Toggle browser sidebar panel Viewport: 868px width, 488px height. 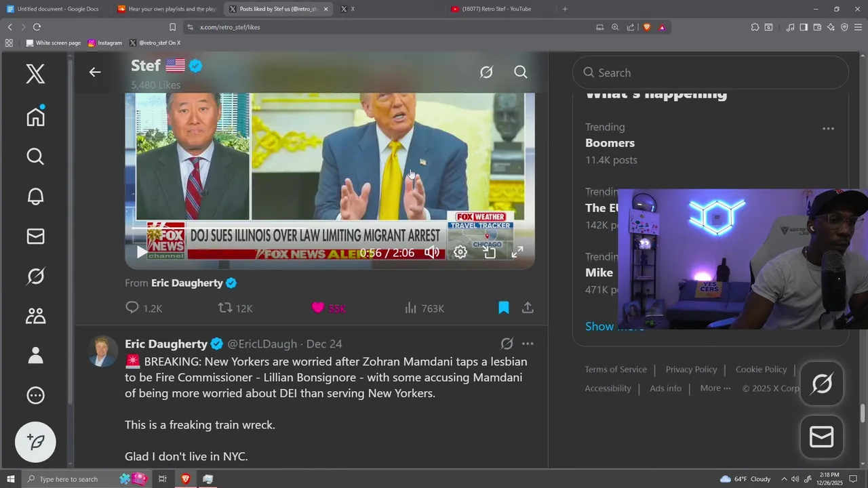pyautogui.click(x=804, y=27)
